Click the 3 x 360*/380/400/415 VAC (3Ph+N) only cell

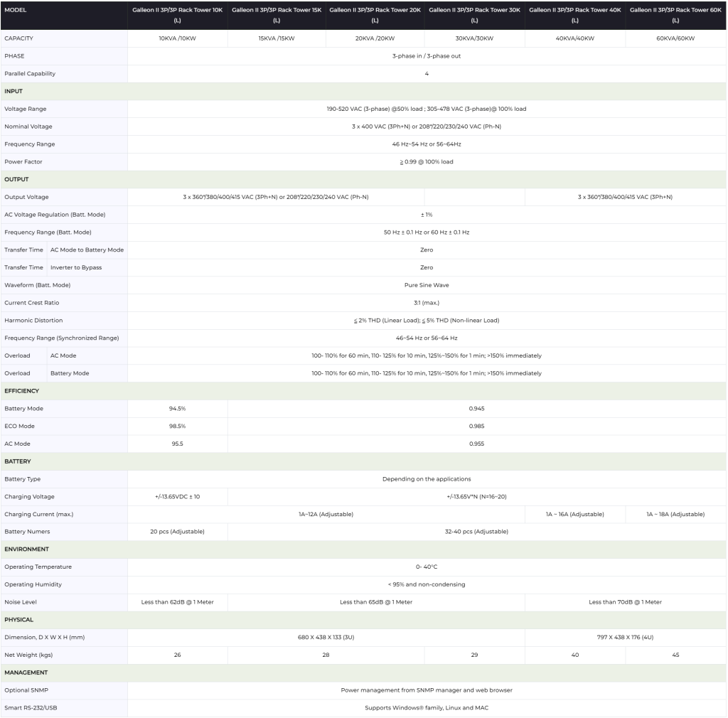pyautogui.click(x=626, y=197)
